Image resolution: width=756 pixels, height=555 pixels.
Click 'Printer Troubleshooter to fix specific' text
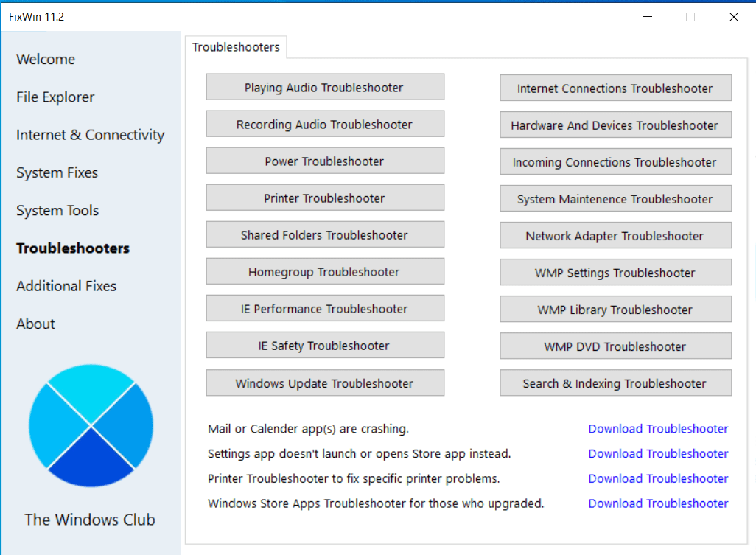pyautogui.click(x=354, y=478)
